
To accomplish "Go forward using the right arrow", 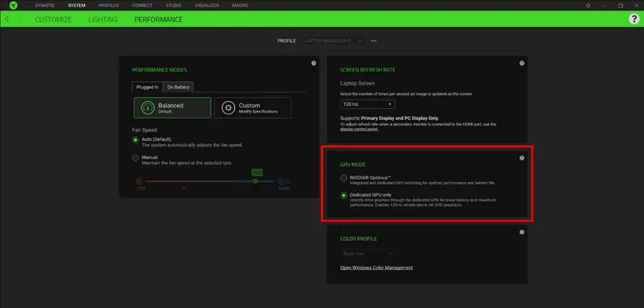I will coord(19,19).
